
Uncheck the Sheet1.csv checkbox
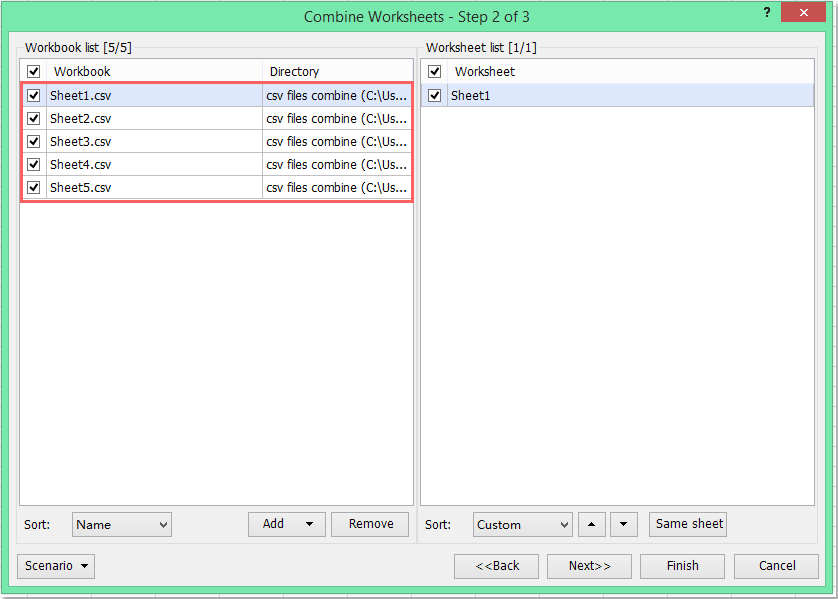coord(34,95)
